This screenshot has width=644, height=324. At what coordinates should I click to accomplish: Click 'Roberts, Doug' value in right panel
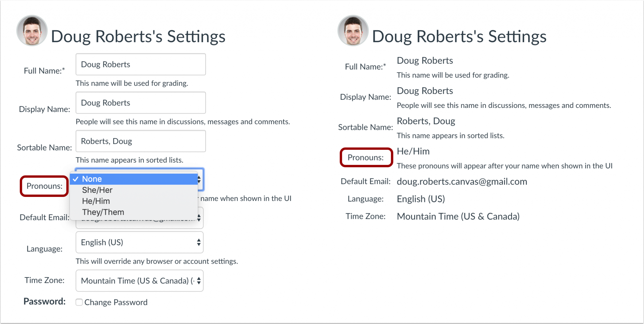pos(426,121)
